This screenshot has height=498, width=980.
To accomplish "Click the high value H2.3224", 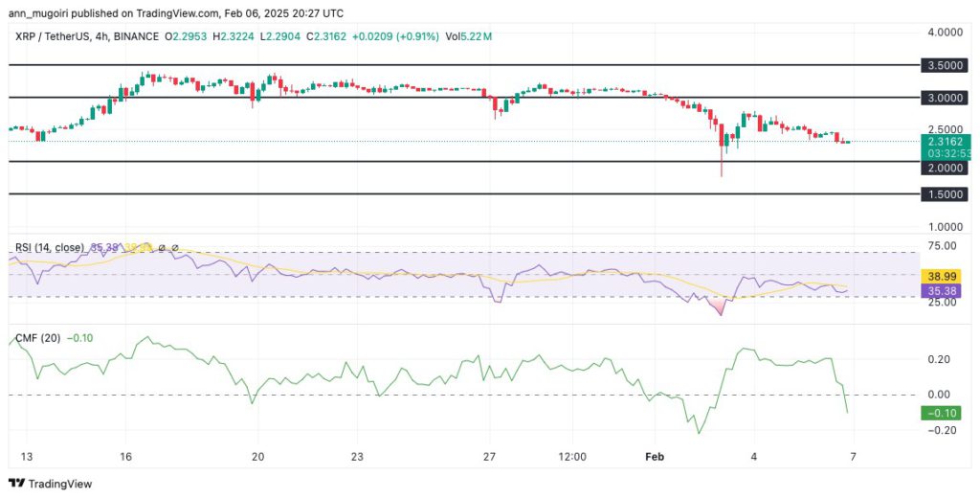I will 234,37.
